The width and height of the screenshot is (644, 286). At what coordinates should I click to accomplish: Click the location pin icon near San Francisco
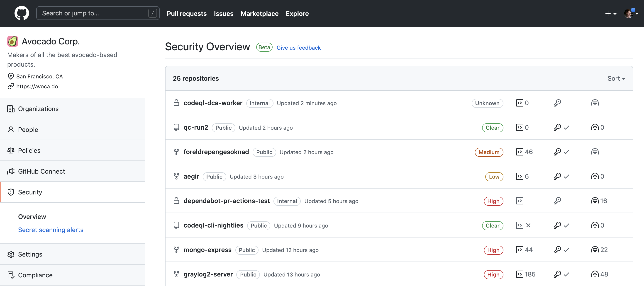pyautogui.click(x=11, y=76)
